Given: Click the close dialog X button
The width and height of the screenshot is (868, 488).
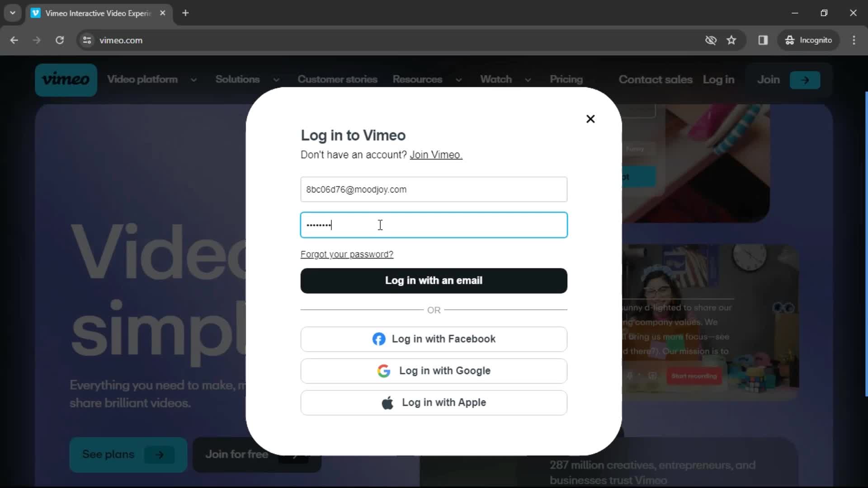Looking at the screenshot, I should (x=591, y=119).
